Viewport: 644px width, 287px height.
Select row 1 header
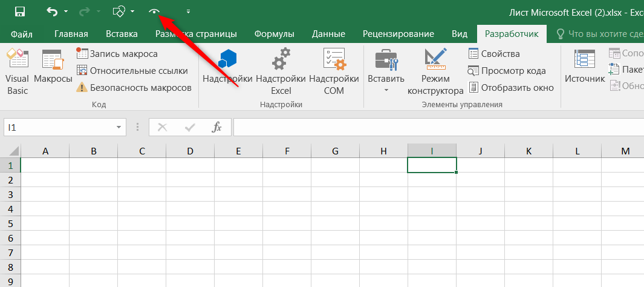pos(10,165)
